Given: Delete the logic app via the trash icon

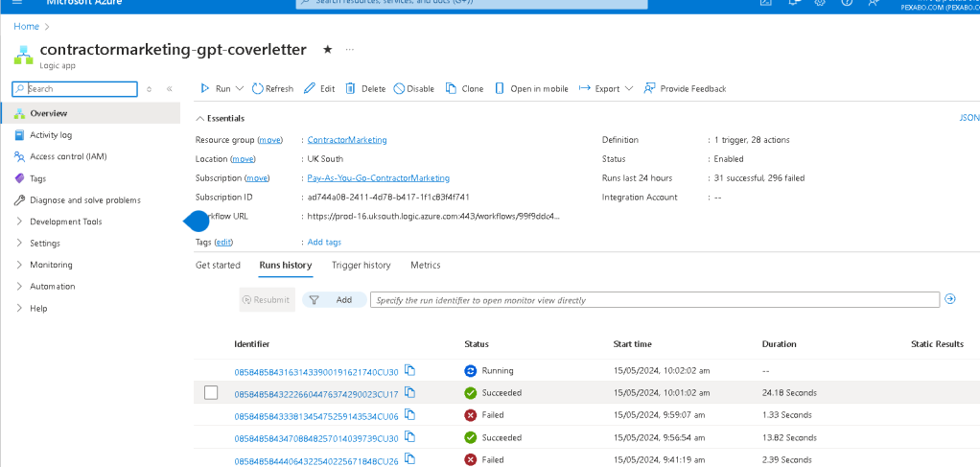Looking at the screenshot, I should [x=365, y=89].
